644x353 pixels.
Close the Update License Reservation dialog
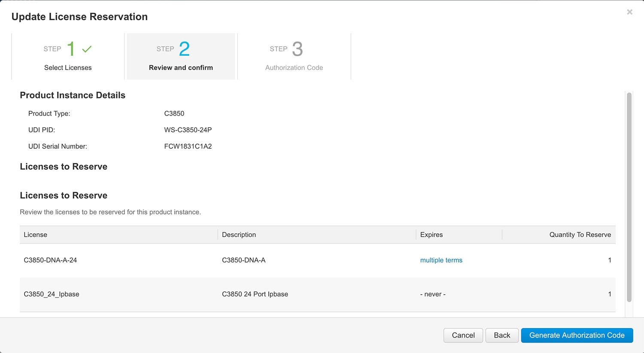tap(629, 12)
